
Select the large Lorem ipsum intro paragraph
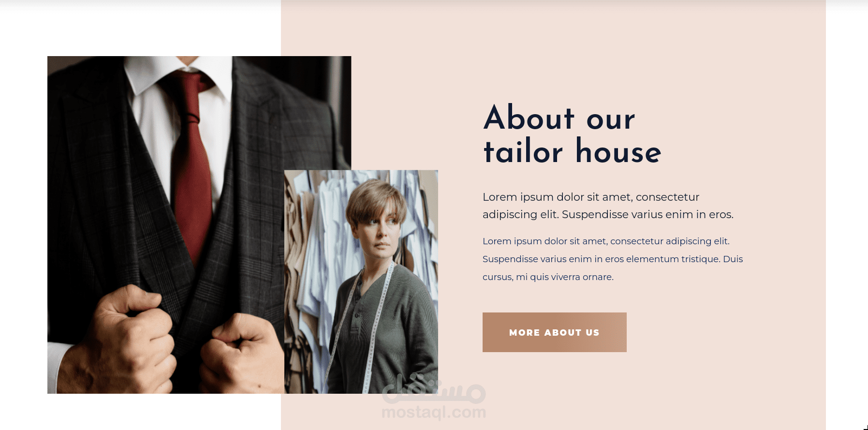(x=608, y=206)
